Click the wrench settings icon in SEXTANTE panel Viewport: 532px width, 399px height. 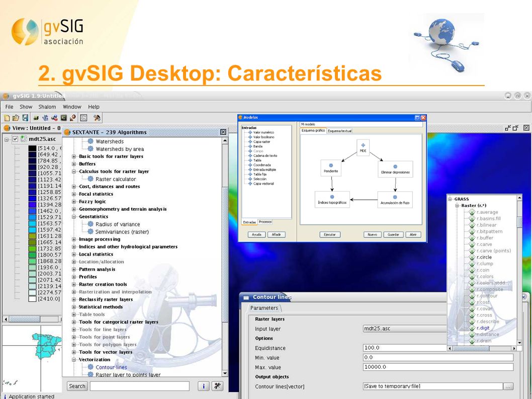point(217,386)
